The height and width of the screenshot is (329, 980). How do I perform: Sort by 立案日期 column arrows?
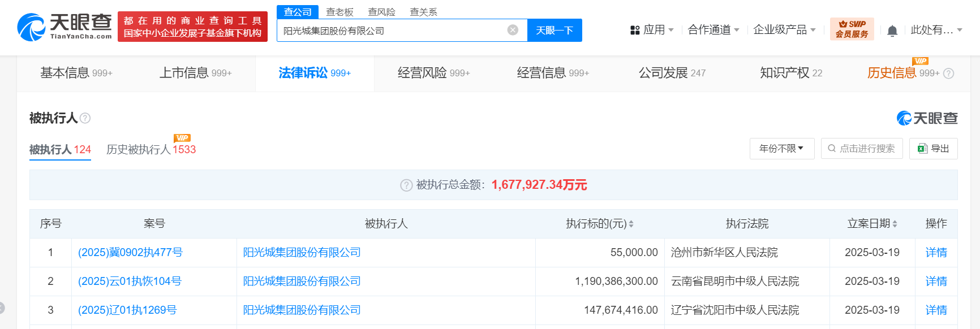click(895, 224)
